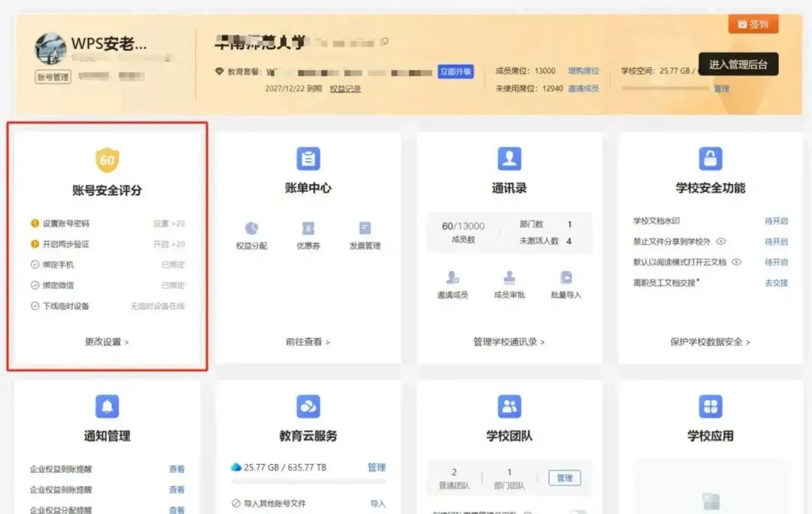Click the 进入管理后台 button
The height and width of the screenshot is (514, 812).
click(738, 64)
